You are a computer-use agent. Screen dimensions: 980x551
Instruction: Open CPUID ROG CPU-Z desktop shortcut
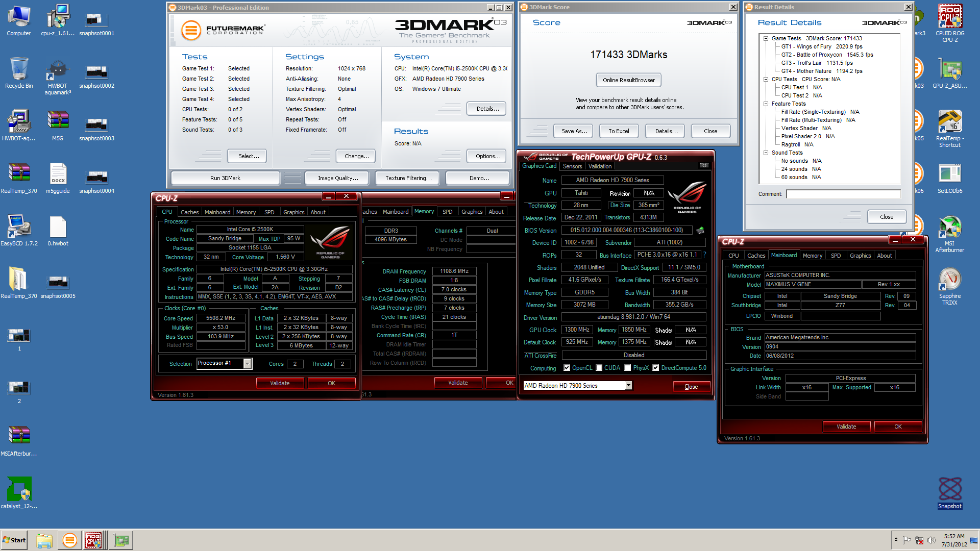[x=950, y=23]
